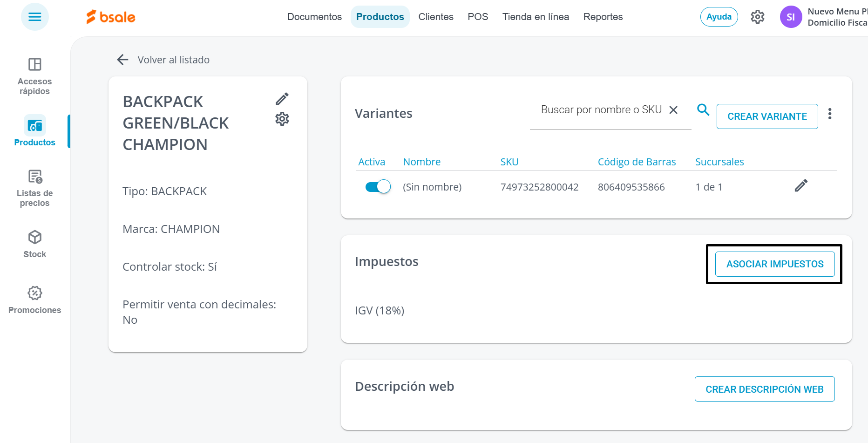The width and height of the screenshot is (868, 443).
Task: Sort by Código de Barras column header
Action: (637, 162)
